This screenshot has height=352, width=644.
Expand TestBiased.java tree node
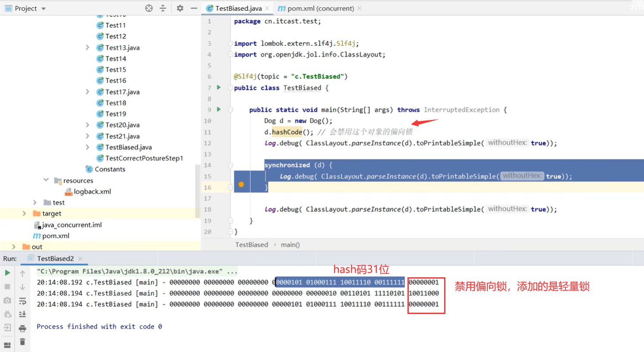(x=88, y=147)
